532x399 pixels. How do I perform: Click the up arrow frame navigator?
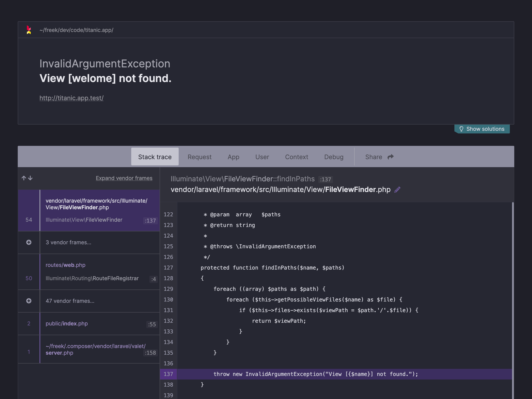[x=23, y=178]
